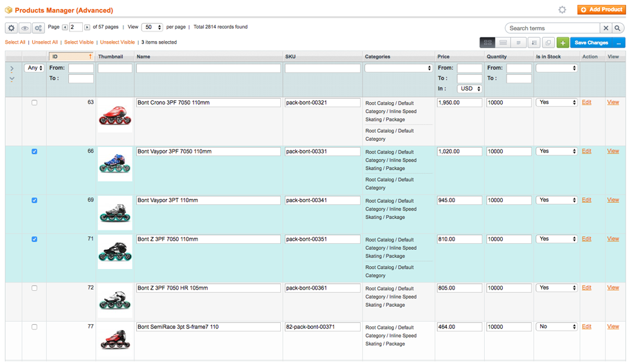This screenshot has height=364, width=630.
Task: Click Edit link for Bont Z 3PF 7050 HR
Action: click(x=586, y=288)
